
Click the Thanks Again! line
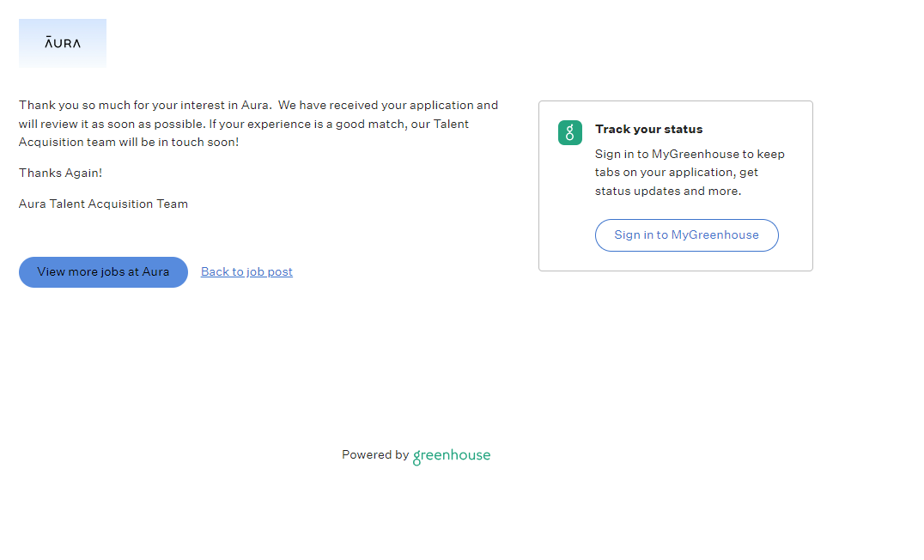coord(60,173)
